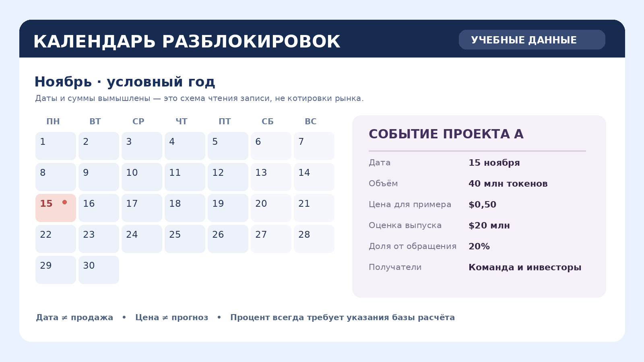Click the ПТ weekday header
This screenshot has height=362, width=644.
225,121
